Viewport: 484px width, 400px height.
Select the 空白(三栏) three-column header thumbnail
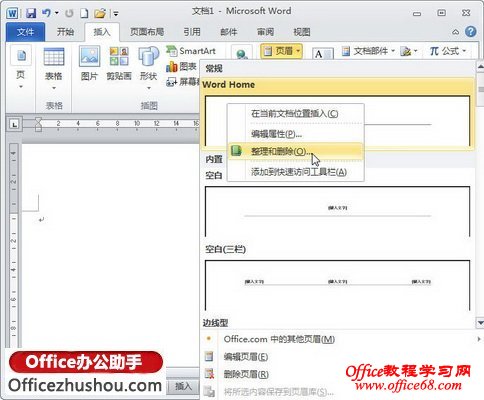click(x=337, y=285)
